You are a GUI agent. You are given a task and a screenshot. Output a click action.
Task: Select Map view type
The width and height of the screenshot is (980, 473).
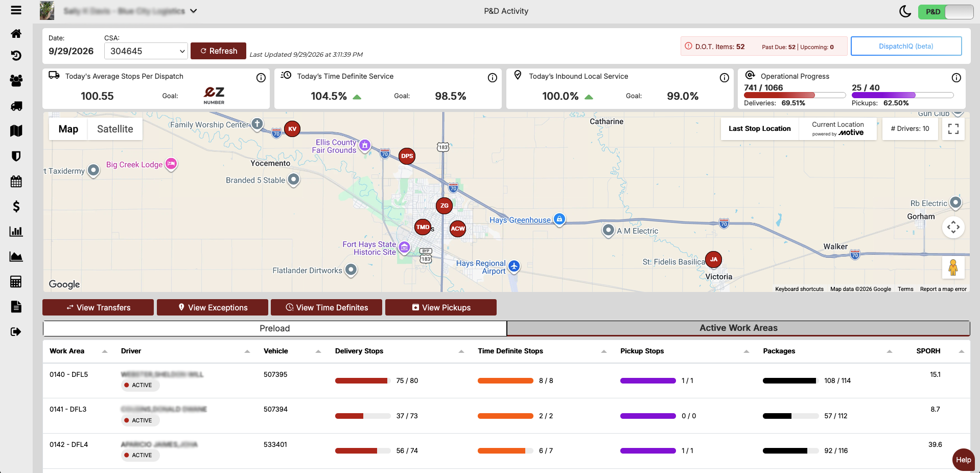coord(68,129)
